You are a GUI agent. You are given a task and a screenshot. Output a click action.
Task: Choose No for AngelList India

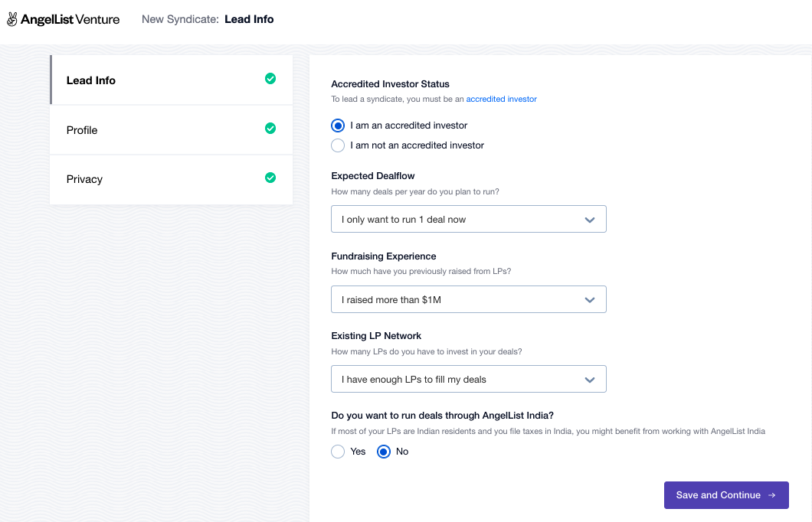tap(384, 452)
